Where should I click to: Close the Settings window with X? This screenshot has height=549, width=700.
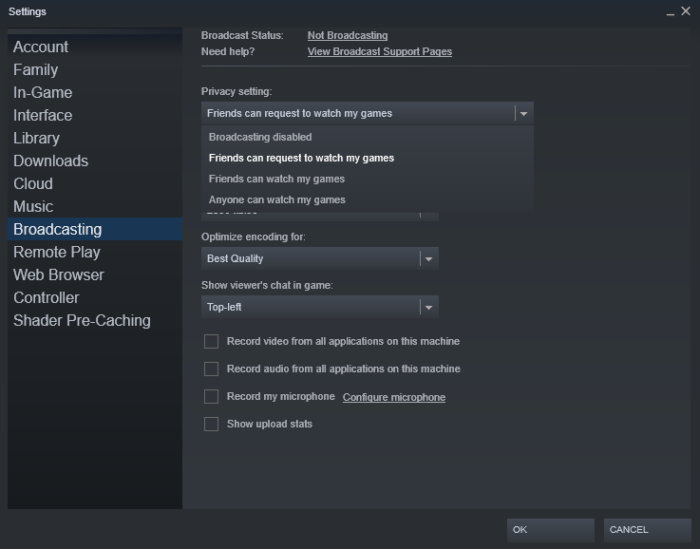click(x=686, y=11)
